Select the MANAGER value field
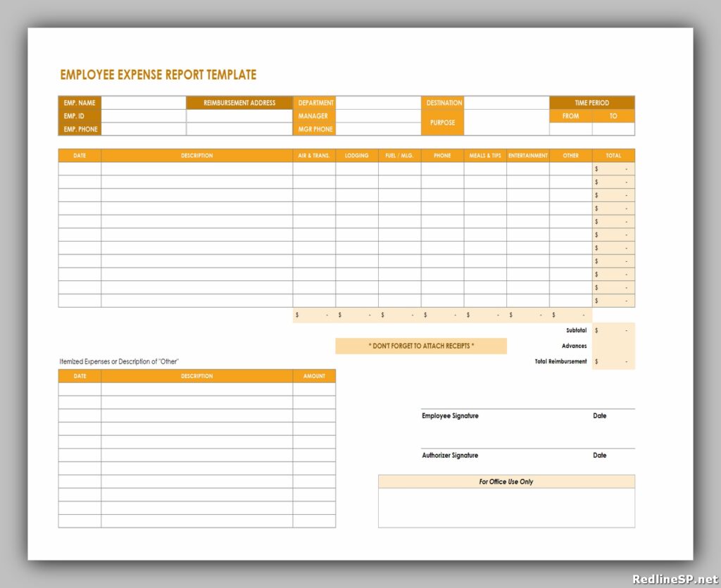The width and height of the screenshot is (721, 588). (x=378, y=116)
